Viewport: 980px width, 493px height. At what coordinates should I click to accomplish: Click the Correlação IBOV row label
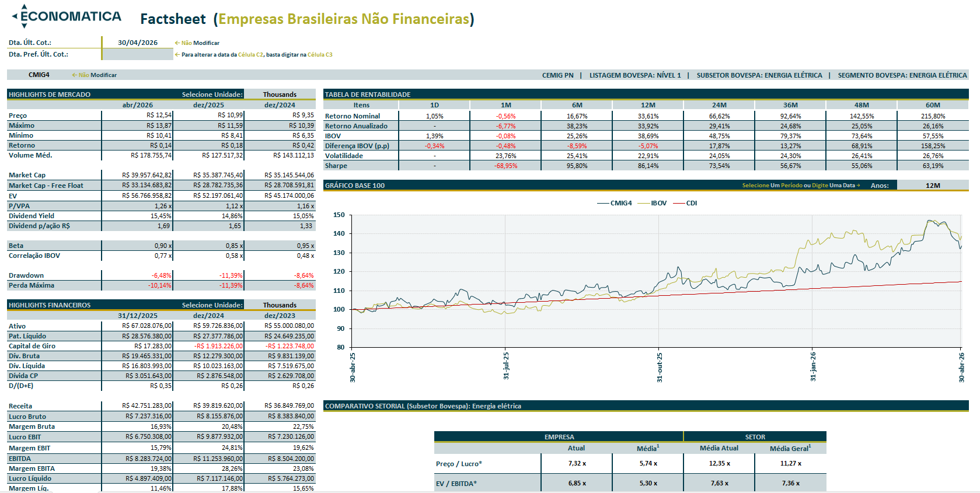coord(34,256)
